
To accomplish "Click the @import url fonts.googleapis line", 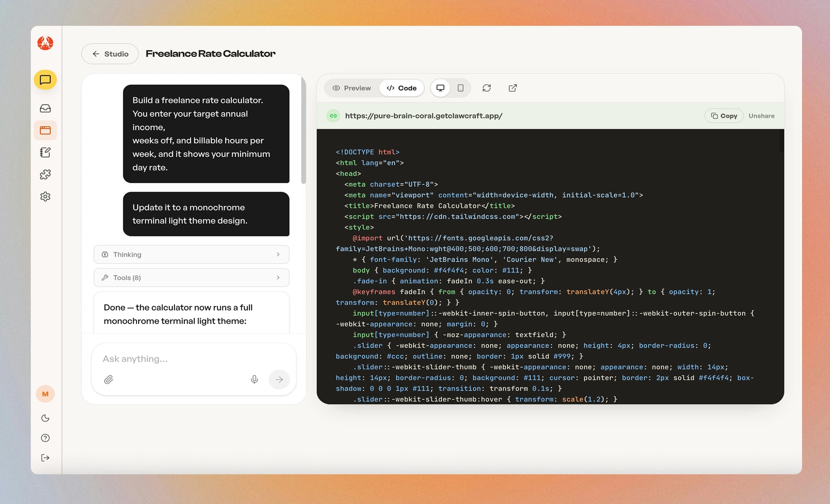I will 468,243.
